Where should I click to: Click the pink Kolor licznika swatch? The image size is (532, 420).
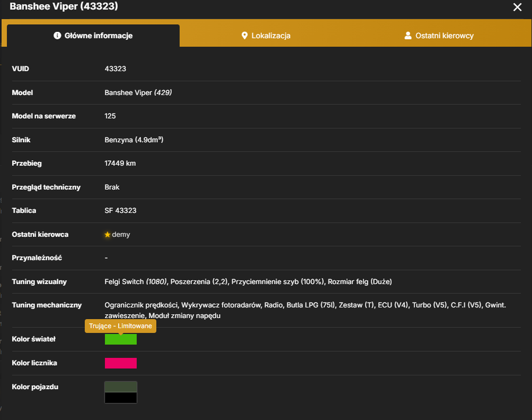[121, 363]
